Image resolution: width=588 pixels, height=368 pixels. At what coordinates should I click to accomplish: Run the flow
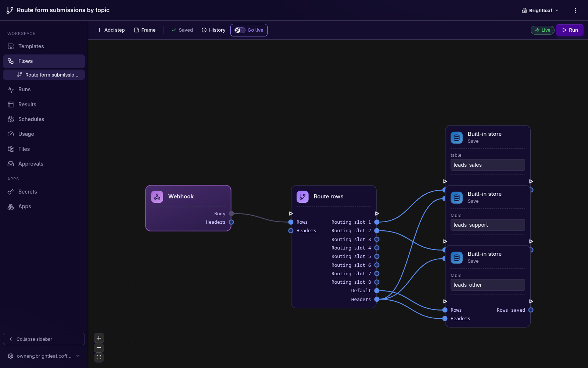click(570, 30)
